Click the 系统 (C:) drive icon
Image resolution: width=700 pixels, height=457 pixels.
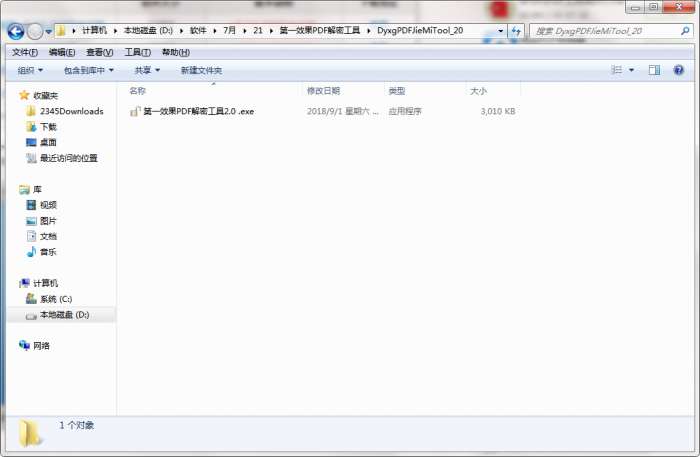coord(31,299)
